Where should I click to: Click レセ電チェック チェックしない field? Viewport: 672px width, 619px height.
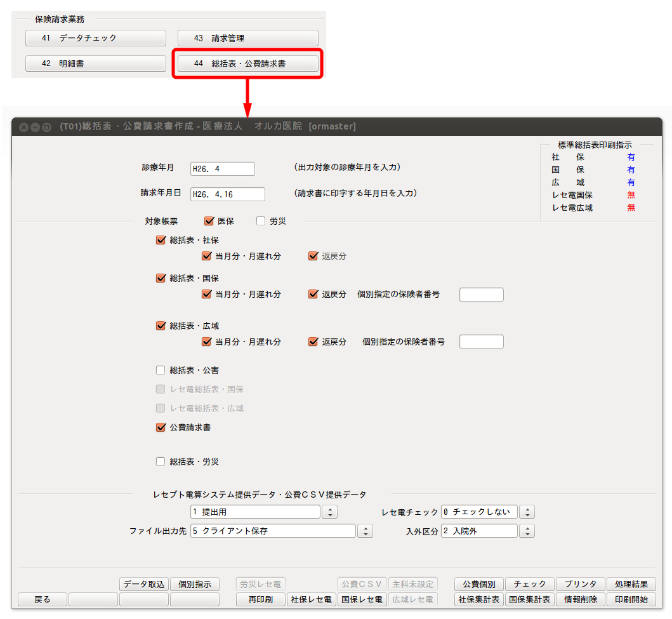click(479, 512)
